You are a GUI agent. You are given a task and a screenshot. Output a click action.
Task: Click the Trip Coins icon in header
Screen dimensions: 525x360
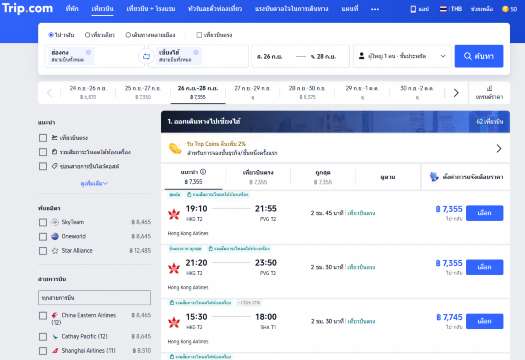[506, 9]
